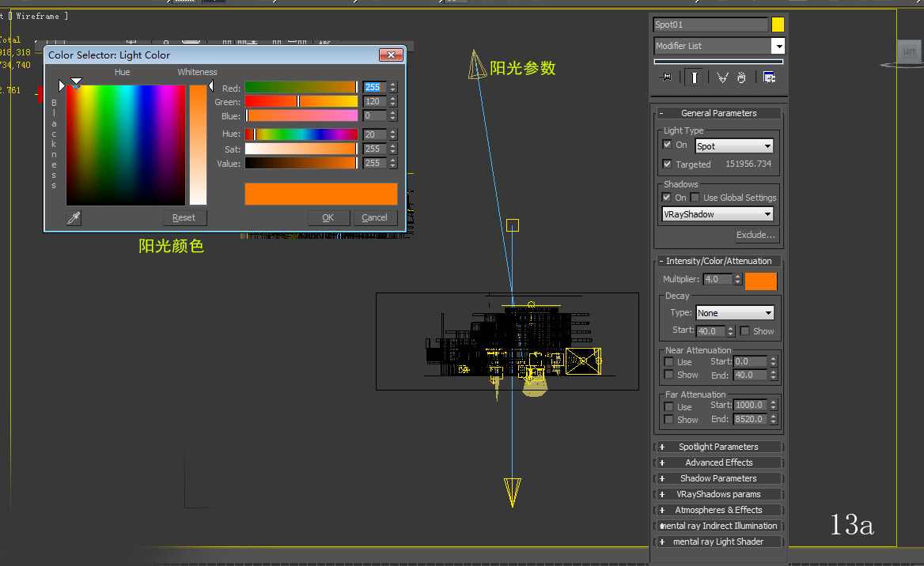Expand the Shadow Parameters rollout
This screenshot has width=924, height=566.
point(719,479)
